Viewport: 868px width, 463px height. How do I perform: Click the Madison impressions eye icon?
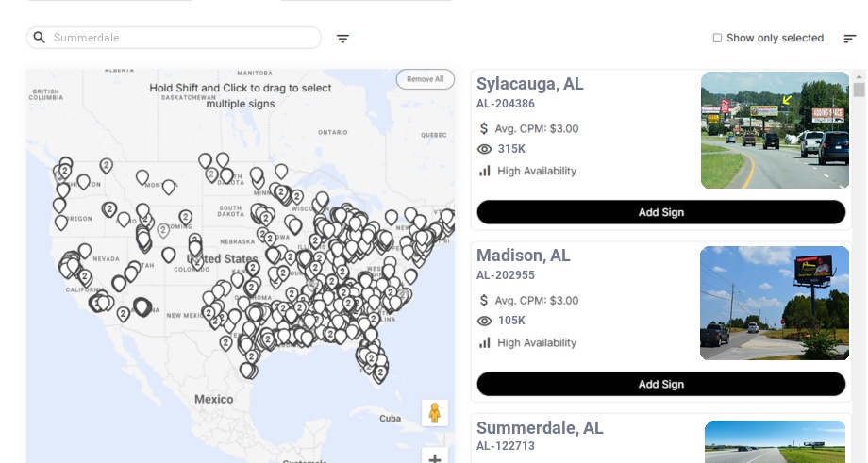click(x=485, y=321)
